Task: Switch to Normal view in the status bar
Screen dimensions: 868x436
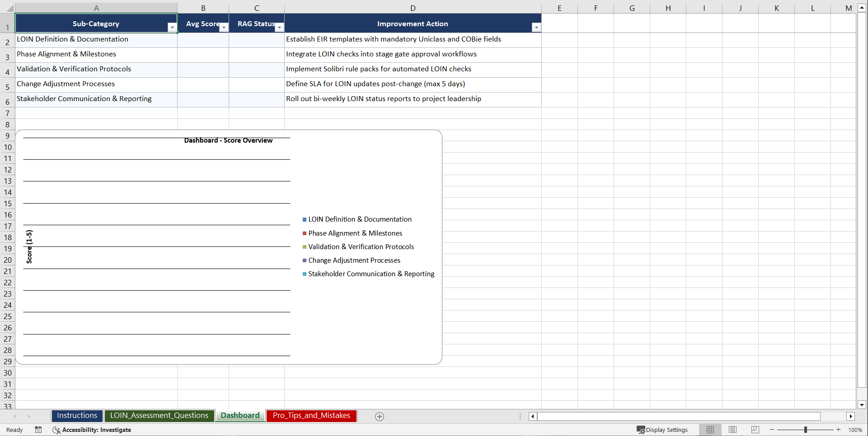Action: coord(710,430)
